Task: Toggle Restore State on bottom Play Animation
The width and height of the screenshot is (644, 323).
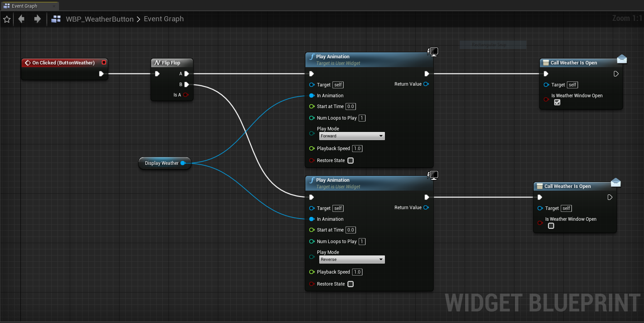Action: tap(351, 284)
